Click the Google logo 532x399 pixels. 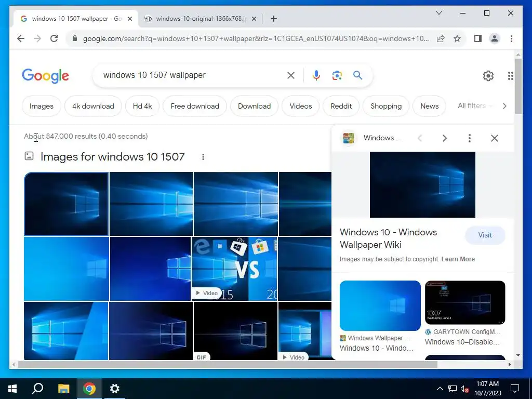46,76
